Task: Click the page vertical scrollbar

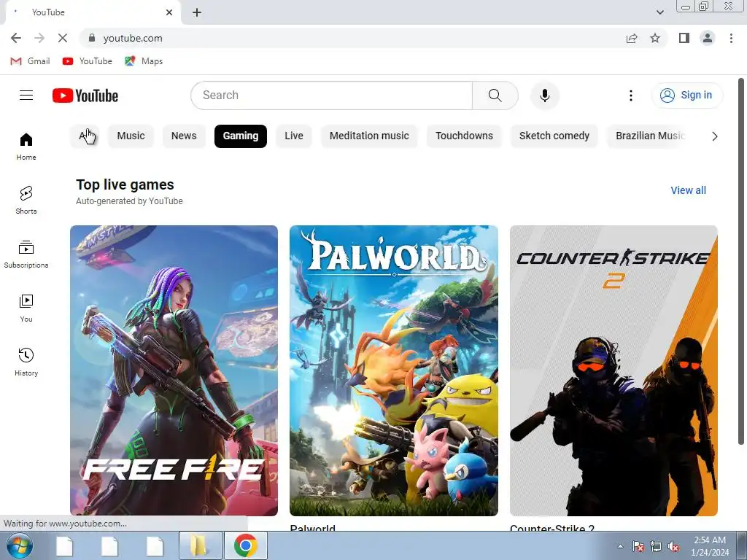Action: [741, 262]
